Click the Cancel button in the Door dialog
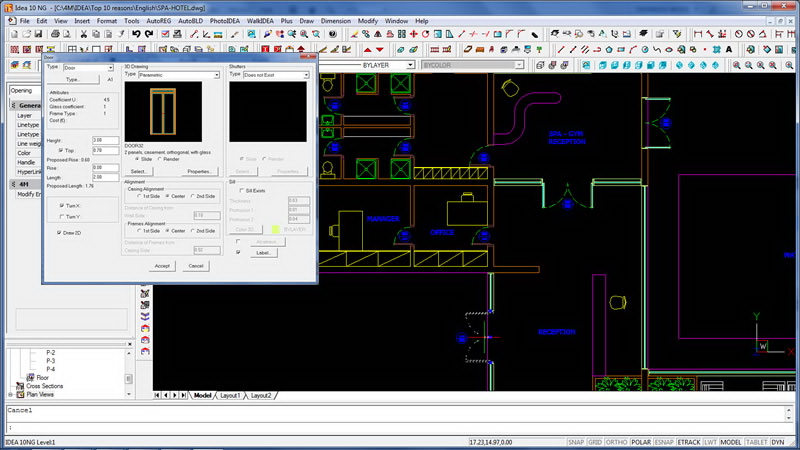Viewport: 800px width, 450px height. coord(196,266)
